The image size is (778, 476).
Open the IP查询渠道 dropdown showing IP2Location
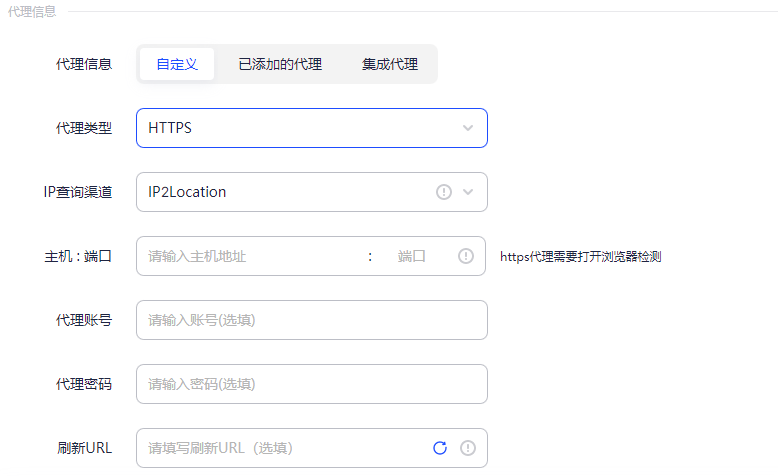(285, 192)
